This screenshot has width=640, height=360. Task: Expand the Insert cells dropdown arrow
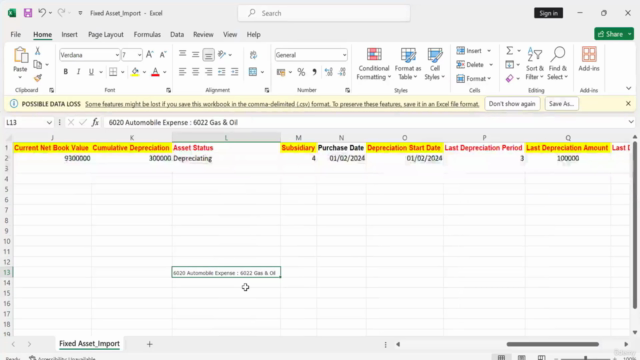click(x=489, y=51)
